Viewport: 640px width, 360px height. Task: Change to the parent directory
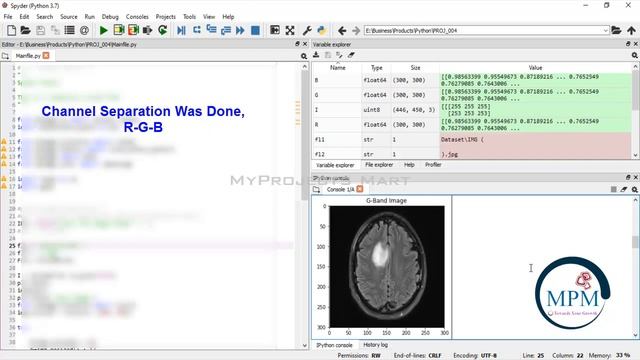[x=631, y=30]
